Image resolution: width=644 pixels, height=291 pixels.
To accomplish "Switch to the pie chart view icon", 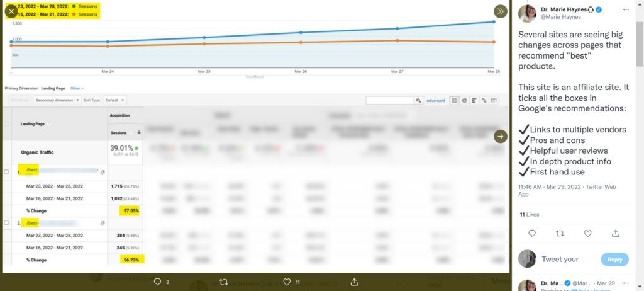I will point(464,100).
